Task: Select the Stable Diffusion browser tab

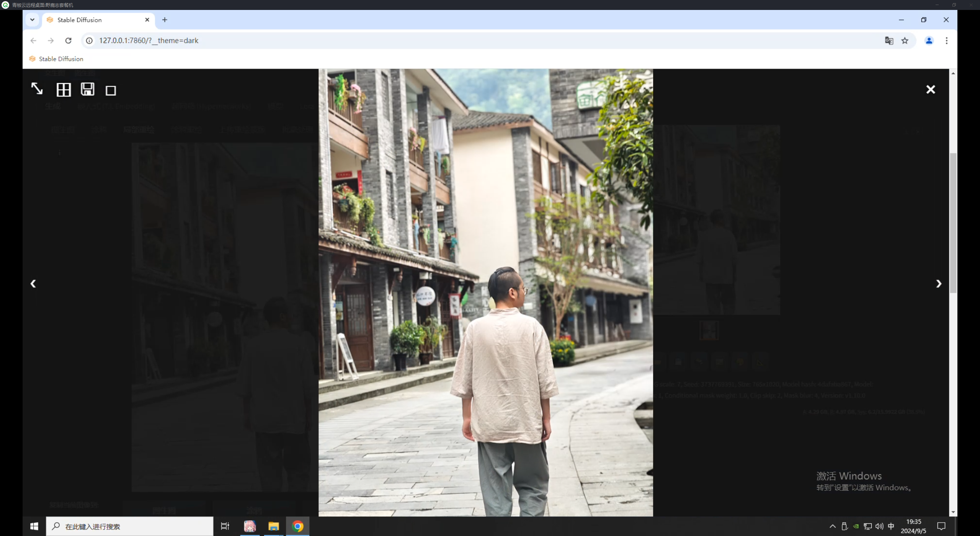Action: coord(98,20)
